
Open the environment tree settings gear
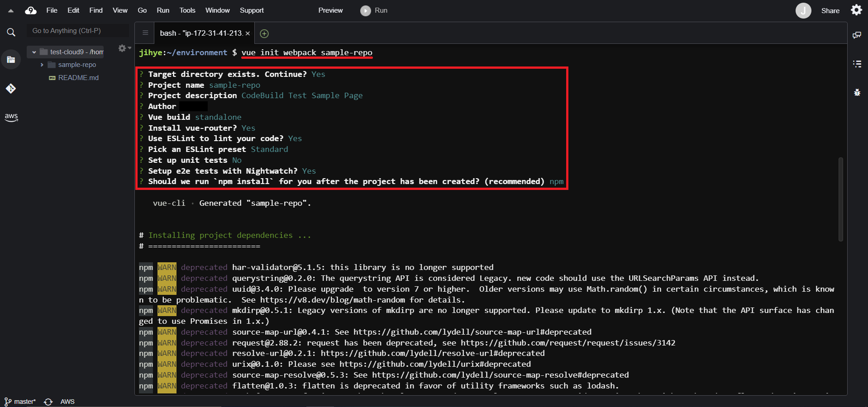coord(124,48)
